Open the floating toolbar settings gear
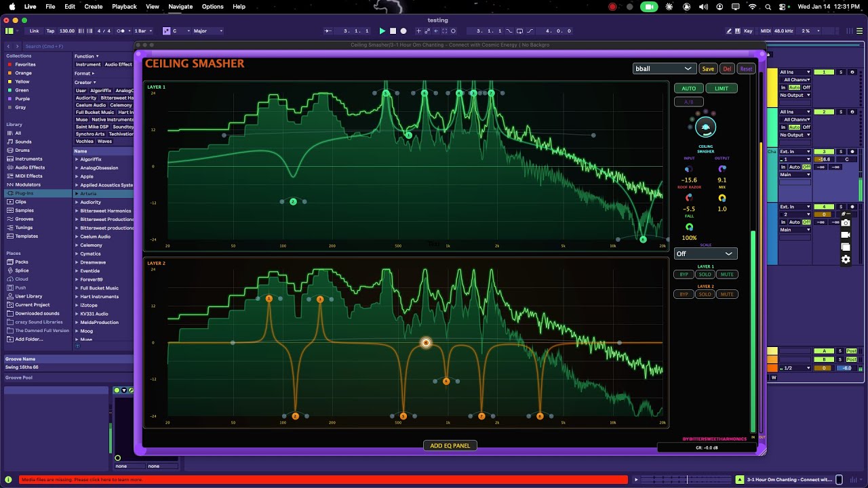868x488 pixels. [x=846, y=259]
